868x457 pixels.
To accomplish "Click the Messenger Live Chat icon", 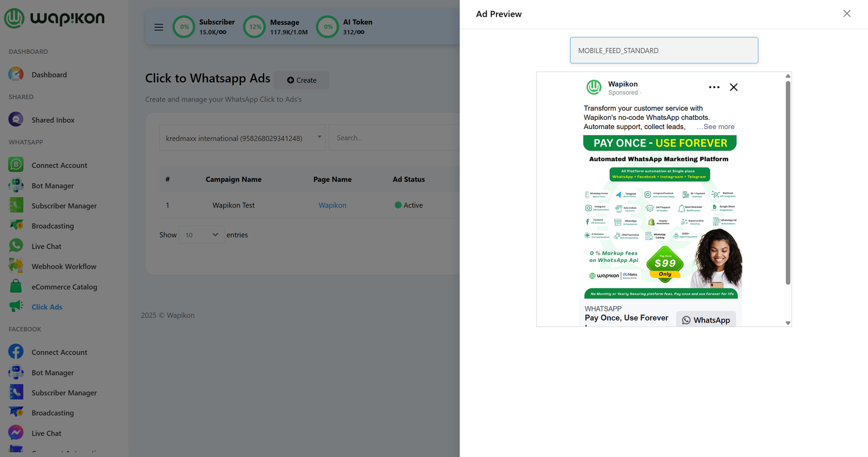I will coord(16,433).
